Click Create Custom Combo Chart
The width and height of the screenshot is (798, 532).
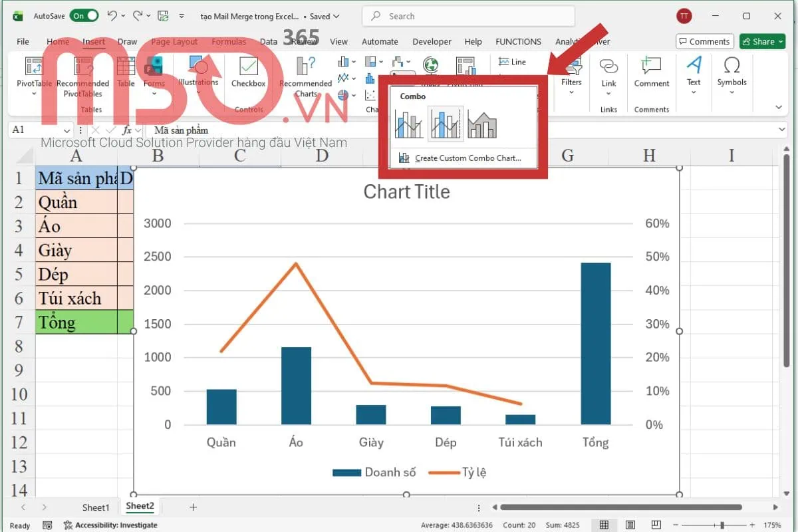click(465, 158)
